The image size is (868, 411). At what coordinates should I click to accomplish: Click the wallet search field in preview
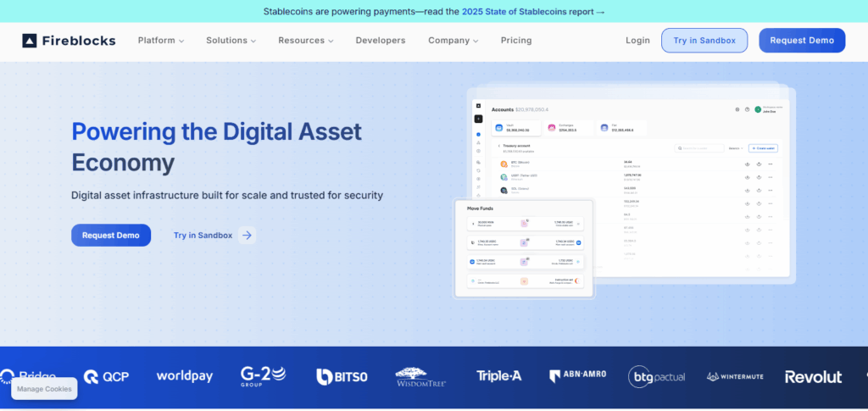699,148
